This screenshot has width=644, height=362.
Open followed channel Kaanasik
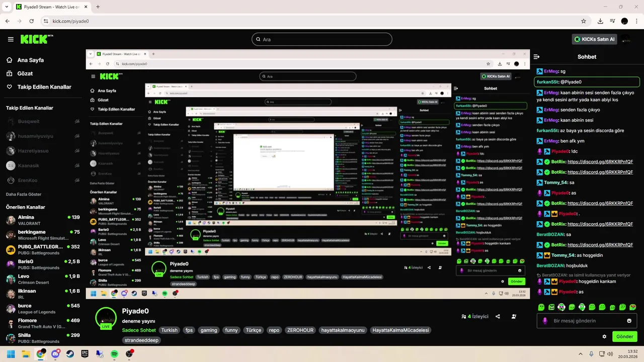pyautogui.click(x=43, y=165)
